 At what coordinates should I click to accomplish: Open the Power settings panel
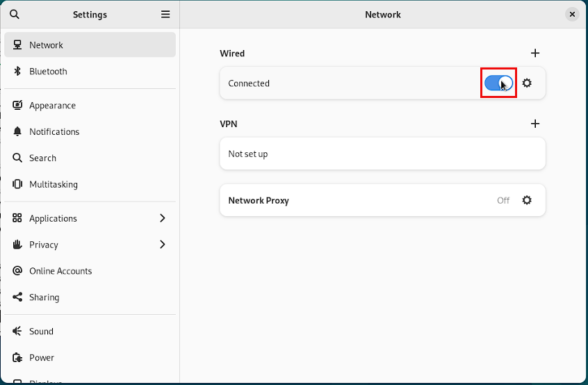pyautogui.click(x=42, y=358)
